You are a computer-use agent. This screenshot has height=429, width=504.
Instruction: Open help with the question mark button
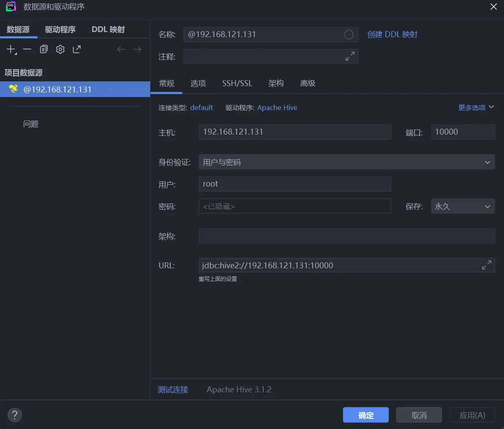(15, 415)
